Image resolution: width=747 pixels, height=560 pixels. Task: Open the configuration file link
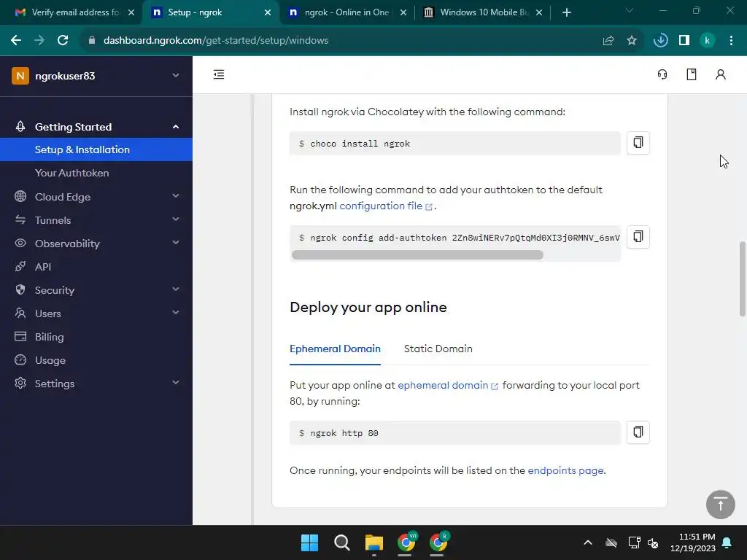[x=385, y=206]
